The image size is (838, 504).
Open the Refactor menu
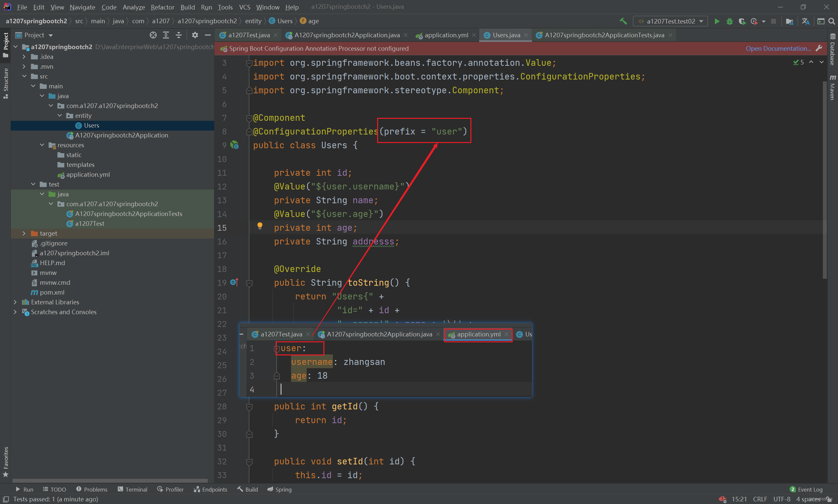pyautogui.click(x=162, y=7)
